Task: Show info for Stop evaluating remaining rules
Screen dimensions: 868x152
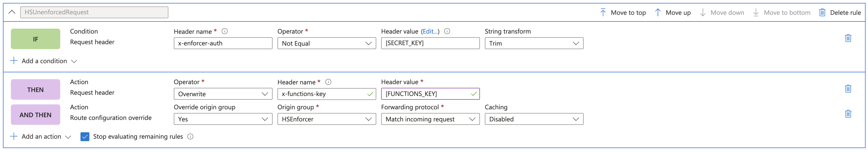Action: pos(190,136)
